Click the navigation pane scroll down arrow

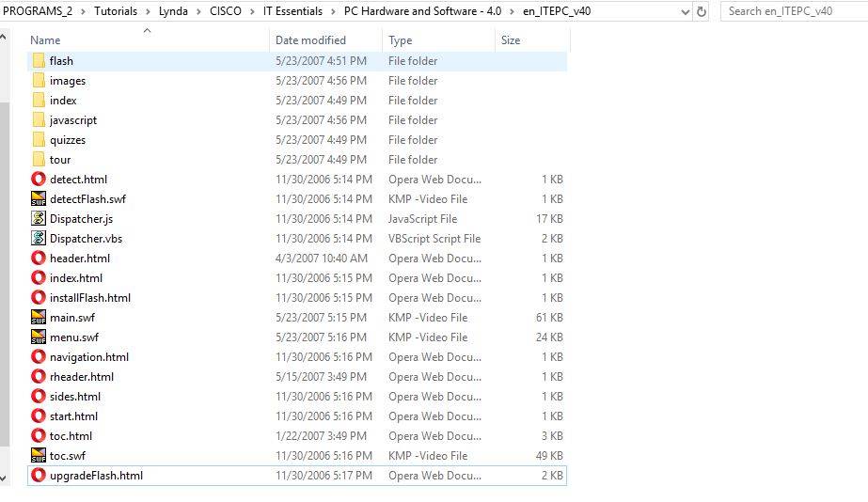point(4,478)
